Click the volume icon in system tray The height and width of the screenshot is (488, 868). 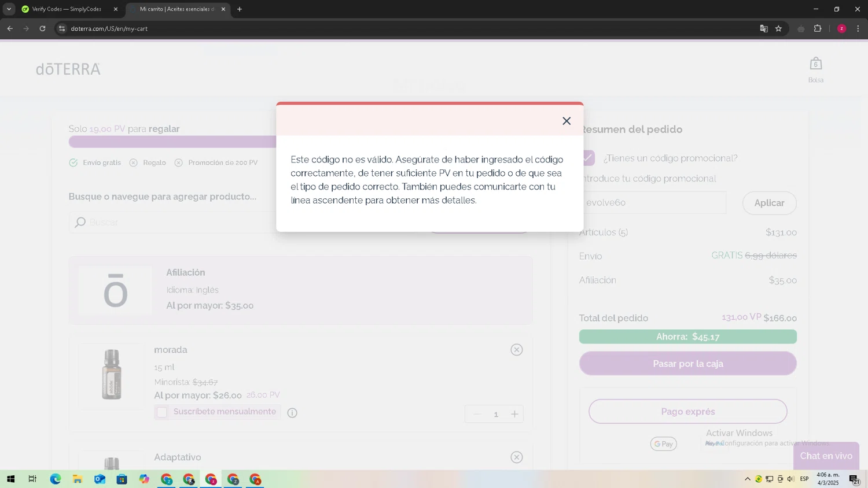coord(791,479)
